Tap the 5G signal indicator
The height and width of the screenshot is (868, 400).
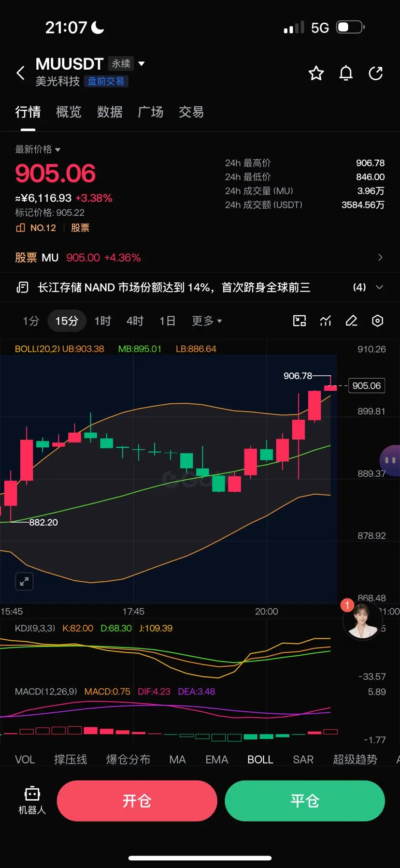tap(320, 28)
